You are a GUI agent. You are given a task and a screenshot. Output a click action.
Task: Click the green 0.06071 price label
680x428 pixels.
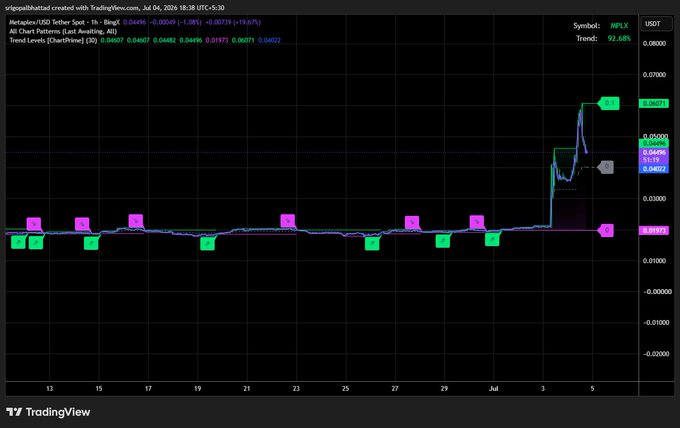click(654, 103)
